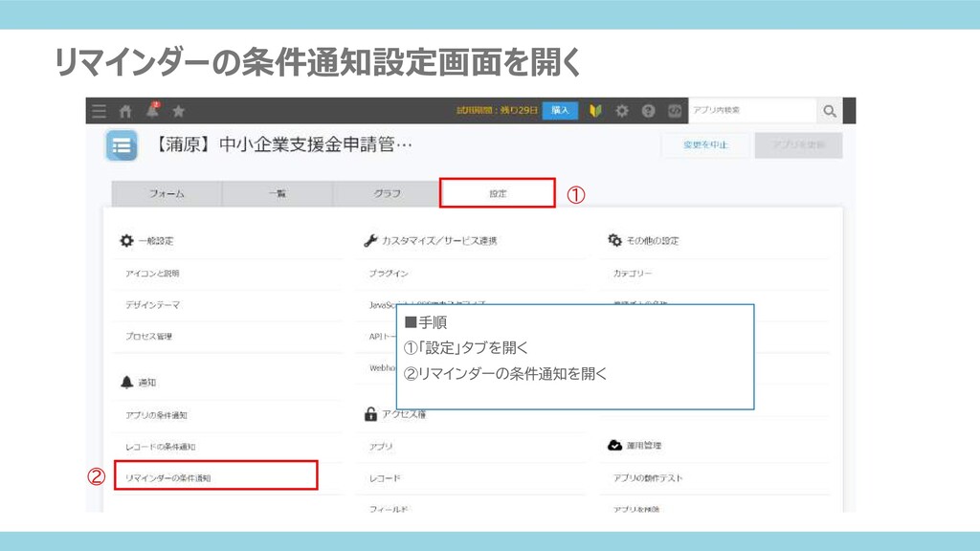This screenshot has height=551, width=980.
Task: Click the cloud icon for 運用管理
Action: click(615, 445)
